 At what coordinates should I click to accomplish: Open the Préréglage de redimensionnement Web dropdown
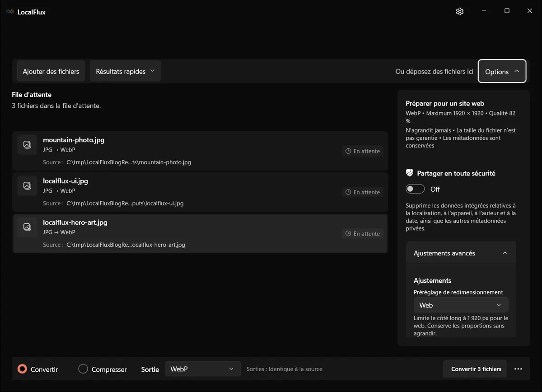tap(461, 305)
